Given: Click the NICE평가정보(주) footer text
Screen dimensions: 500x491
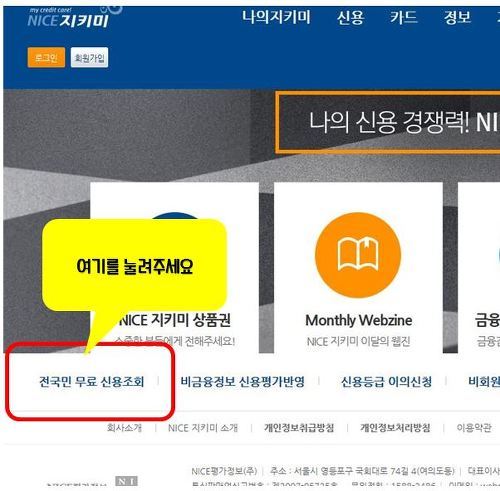Looking at the screenshot, I should tap(224, 471).
